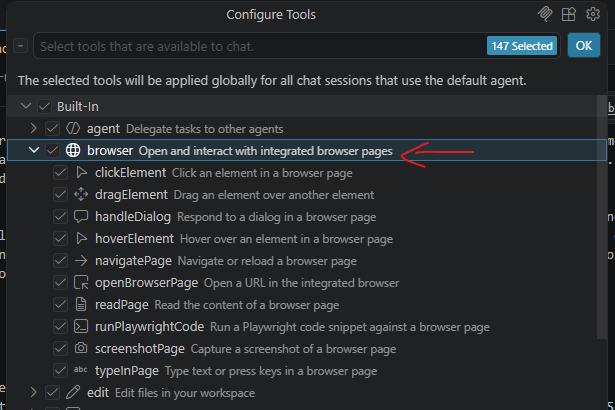The image size is (615, 410).
Task: Collapse the Built-In group chevron
Action: pos(26,106)
